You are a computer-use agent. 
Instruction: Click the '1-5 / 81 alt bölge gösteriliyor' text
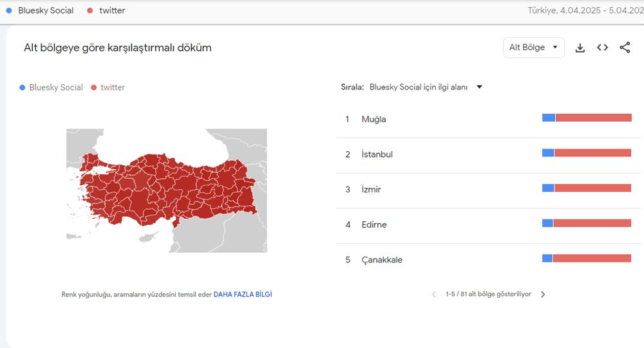[488, 294]
